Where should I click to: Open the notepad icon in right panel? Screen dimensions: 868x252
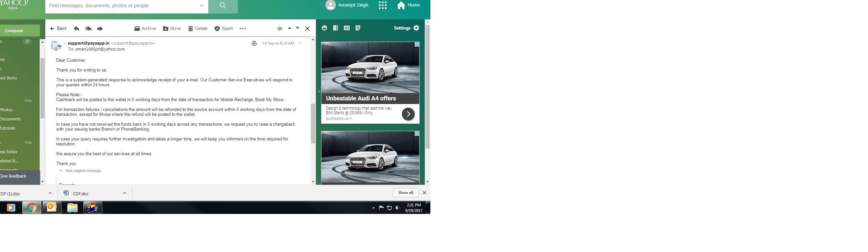(358, 28)
